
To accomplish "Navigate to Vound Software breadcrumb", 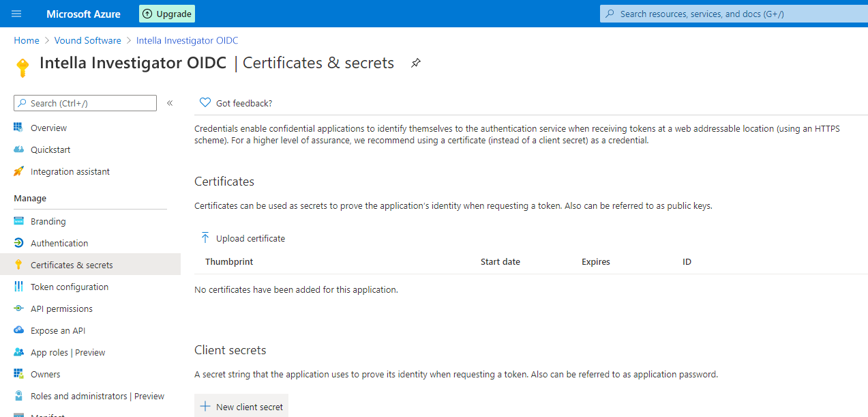I will 87,40.
